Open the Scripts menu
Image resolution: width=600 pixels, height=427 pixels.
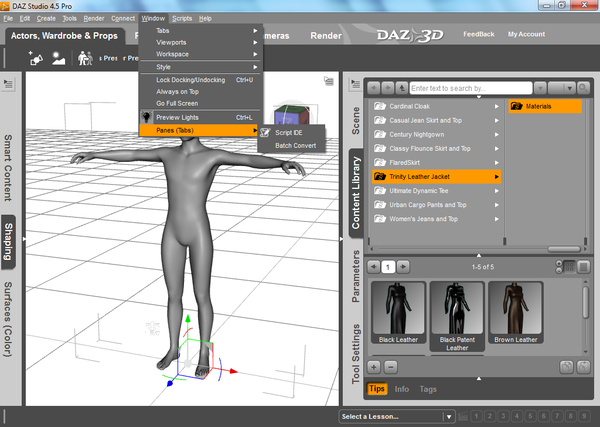pyautogui.click(x=182, y=18)
